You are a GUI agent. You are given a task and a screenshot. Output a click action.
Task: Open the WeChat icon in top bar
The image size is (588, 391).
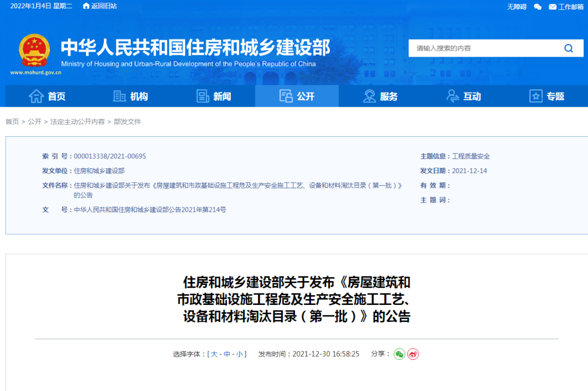click(538, 7)
